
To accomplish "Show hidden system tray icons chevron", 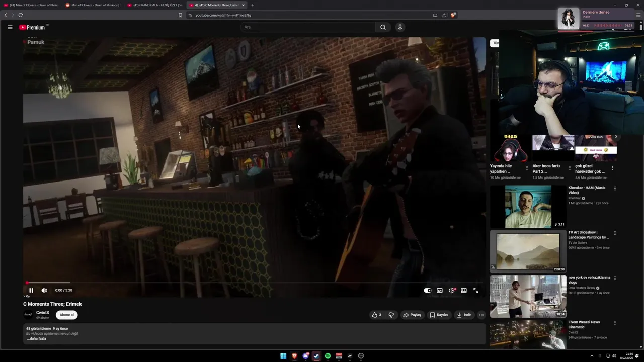I will [592, 356].
